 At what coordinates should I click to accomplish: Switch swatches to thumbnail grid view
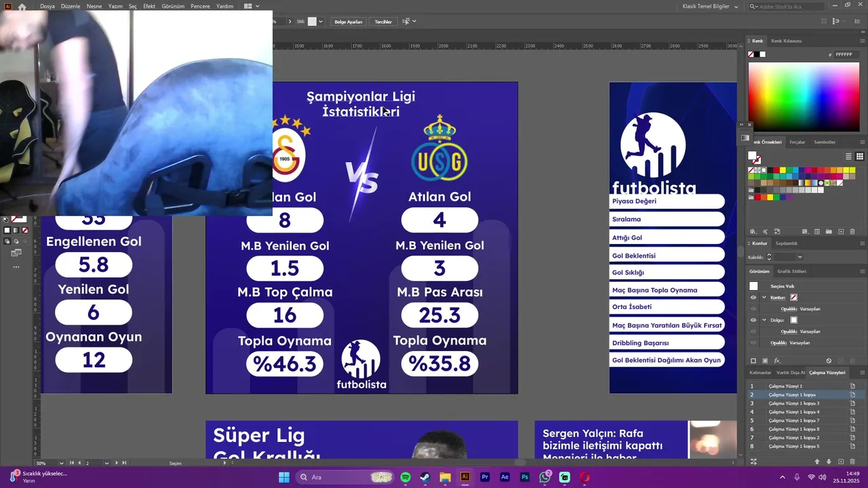click(x=859, y=157)
